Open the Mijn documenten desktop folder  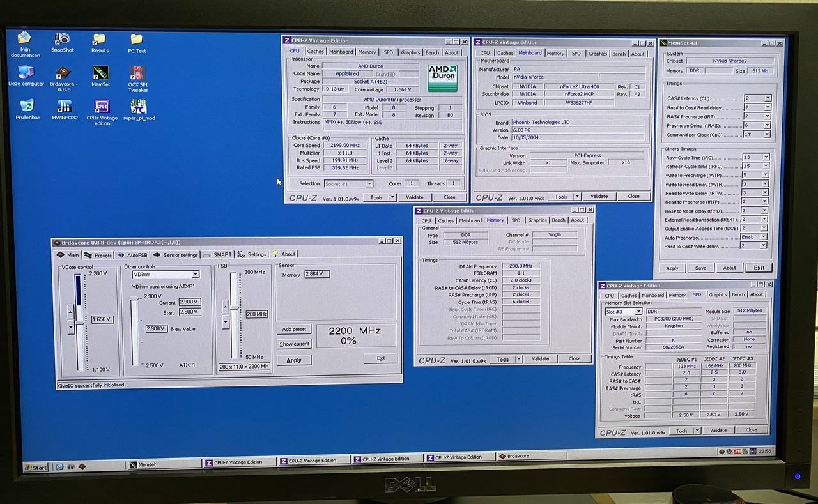pos(26,44)
